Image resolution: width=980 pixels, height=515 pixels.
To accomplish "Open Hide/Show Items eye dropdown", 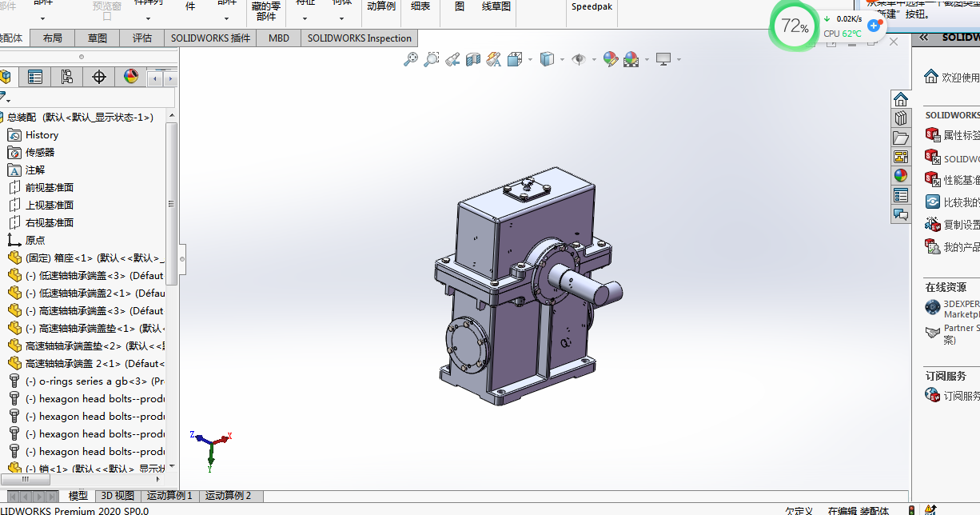I will (579, 59).
